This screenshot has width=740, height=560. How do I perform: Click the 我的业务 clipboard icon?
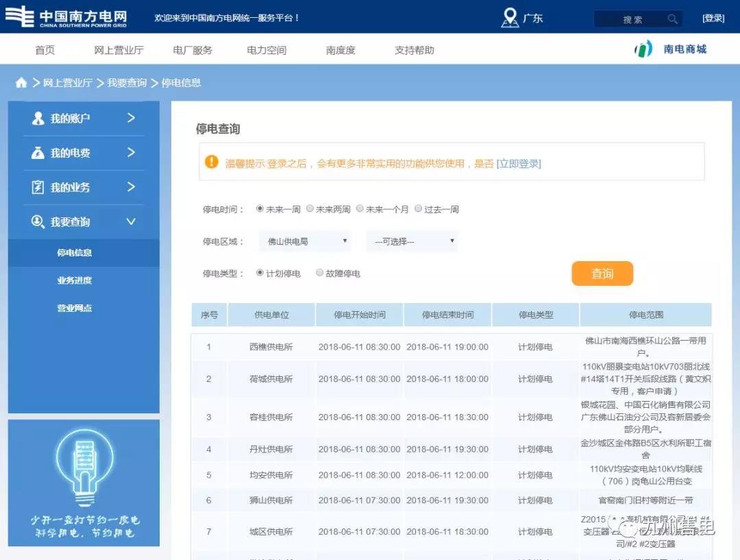[38, 187]
